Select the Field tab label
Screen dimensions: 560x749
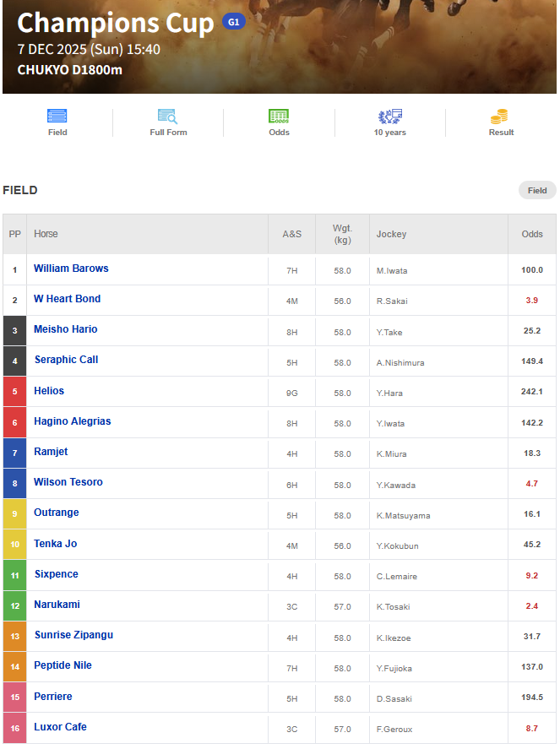pos(57,133)
